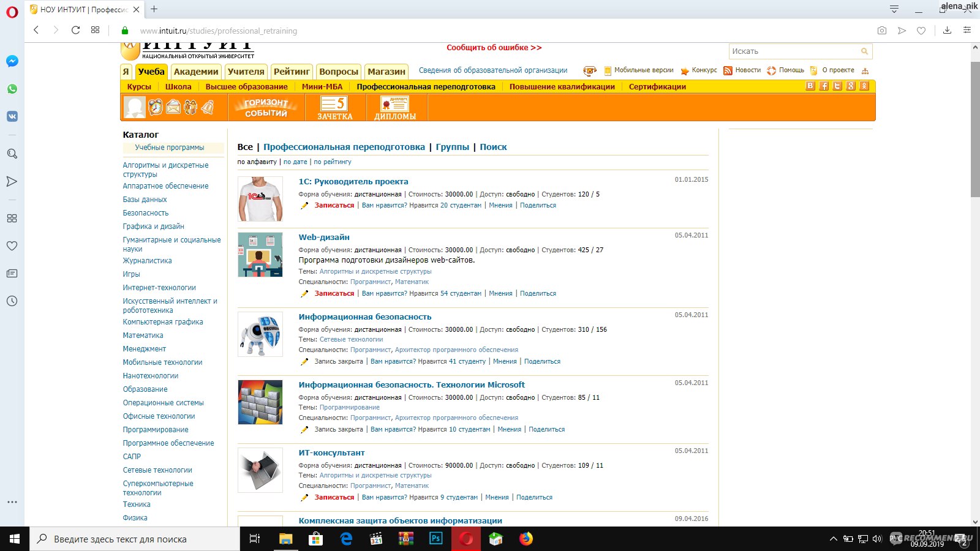Switch to the Академии tab

point(196,72)
